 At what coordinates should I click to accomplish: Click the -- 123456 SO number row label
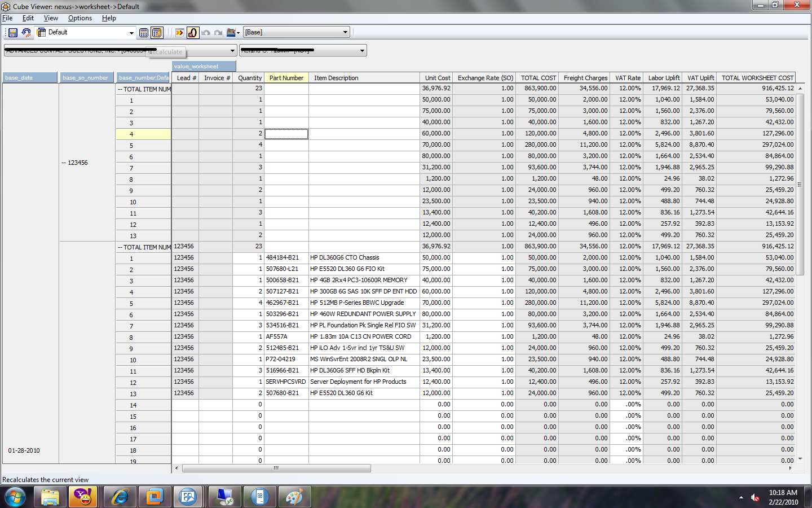click(x=75, y=163)
